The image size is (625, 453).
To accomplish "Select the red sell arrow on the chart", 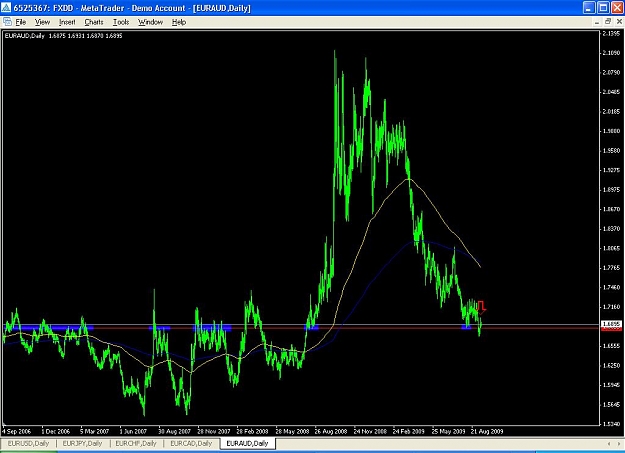I will 482,307.
